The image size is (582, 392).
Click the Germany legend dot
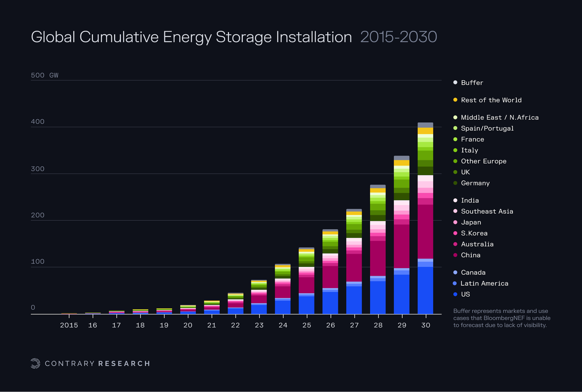tap(455, 183)
